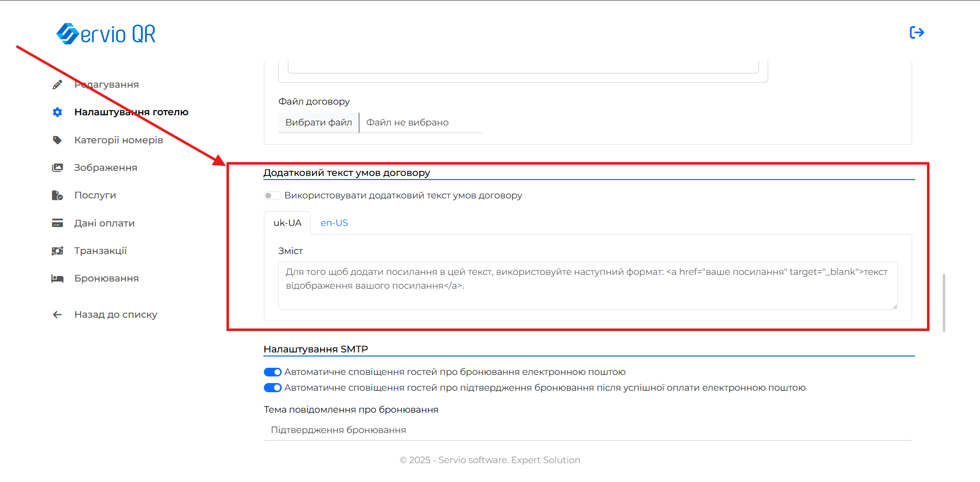Open Назад до списку link

(116, 315)
